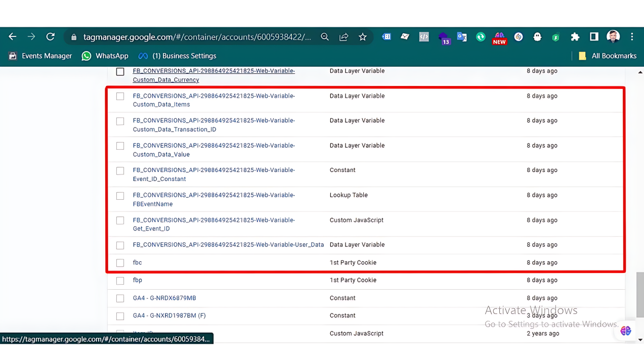Open the Chrome three-dot menu
Viewport: 644px width, 362px height.
point(632,37)
